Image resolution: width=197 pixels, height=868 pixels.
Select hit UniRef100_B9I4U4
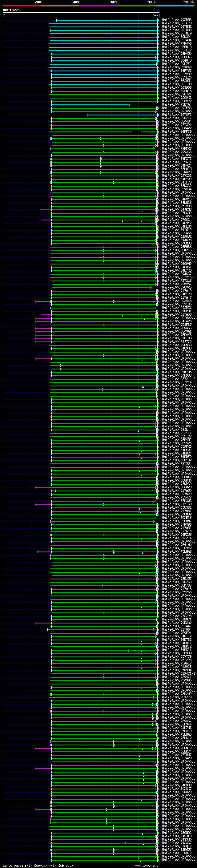click(177, 40)
